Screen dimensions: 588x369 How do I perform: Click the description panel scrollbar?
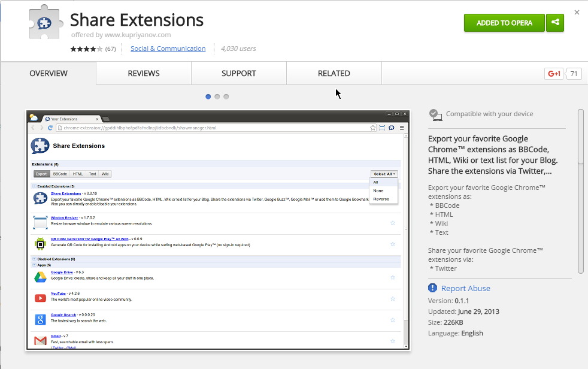[x=581, y=191]
